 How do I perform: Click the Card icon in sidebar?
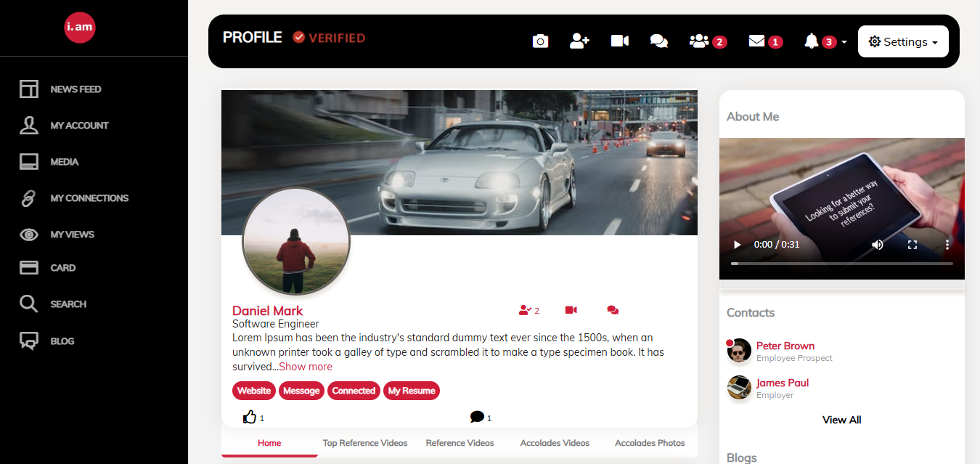point(28,268)
